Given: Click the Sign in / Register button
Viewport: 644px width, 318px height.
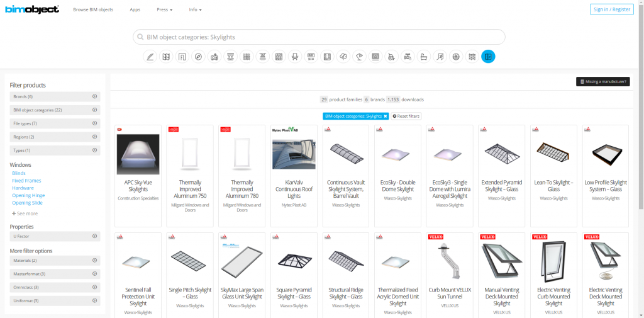Looking at the screenshot, I should tap(611, 9).
